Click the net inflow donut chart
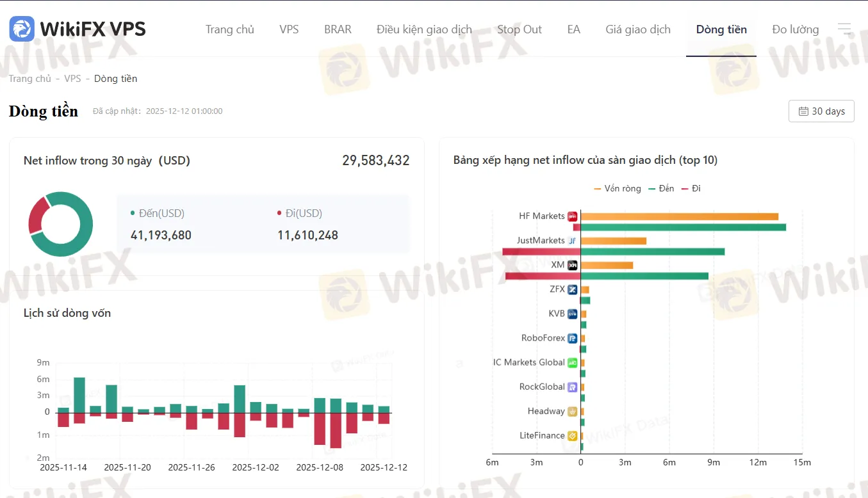 pos(60,224)
